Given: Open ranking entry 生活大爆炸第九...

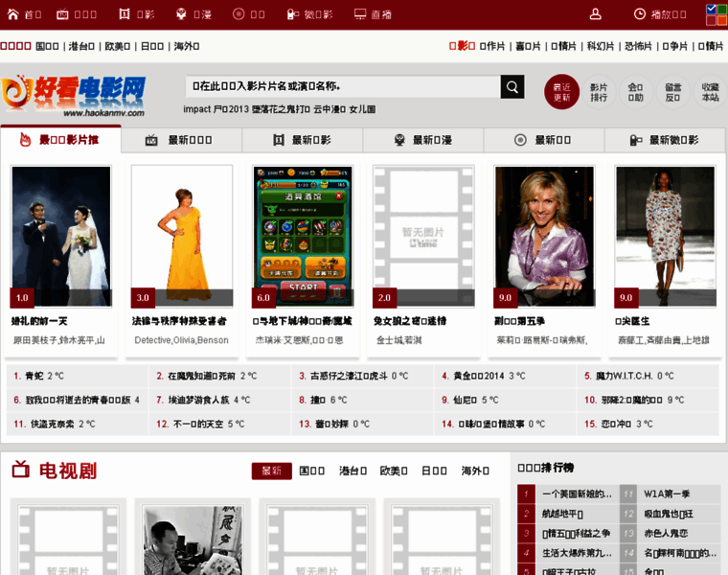Looking at the screenshot, I should 577,553.
